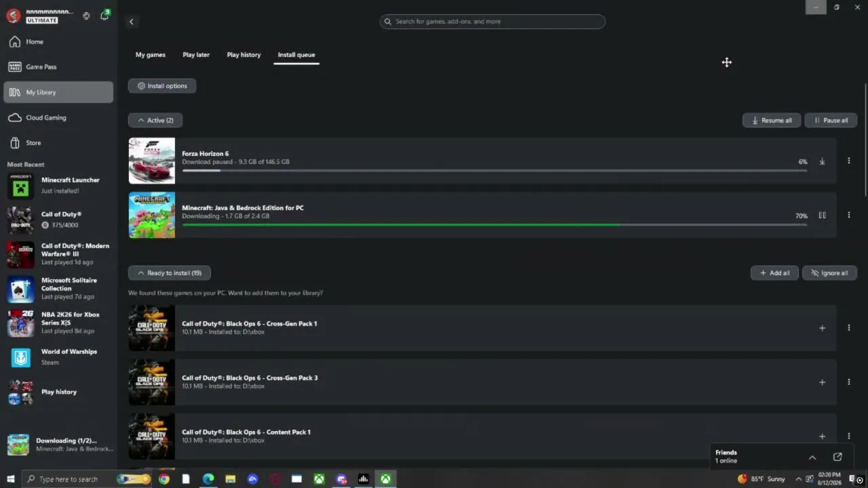868x488 pixels.
Task: Open more options for Content Pack 1
Action: click(x=848, y=436)
